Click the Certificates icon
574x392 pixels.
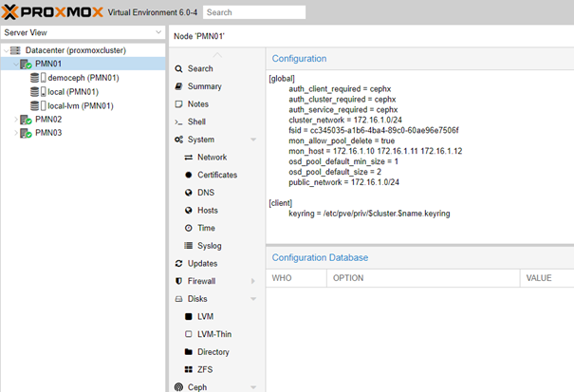tap(189, 175)
